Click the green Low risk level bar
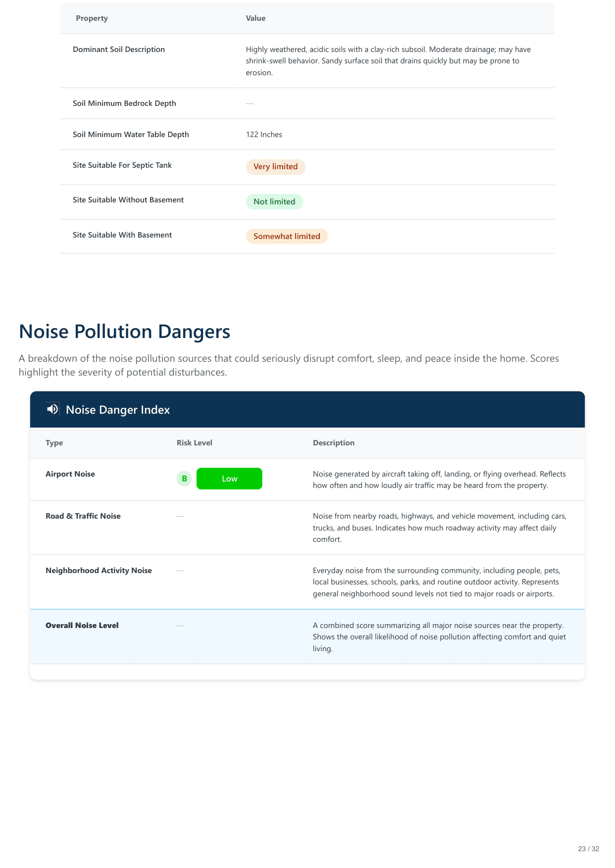Image resolution: width=615 pixels, height=868 pixels. 229,479
